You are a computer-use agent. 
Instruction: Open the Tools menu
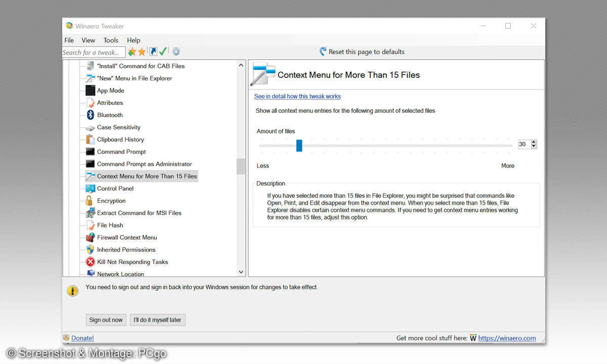tap(111, 40)
